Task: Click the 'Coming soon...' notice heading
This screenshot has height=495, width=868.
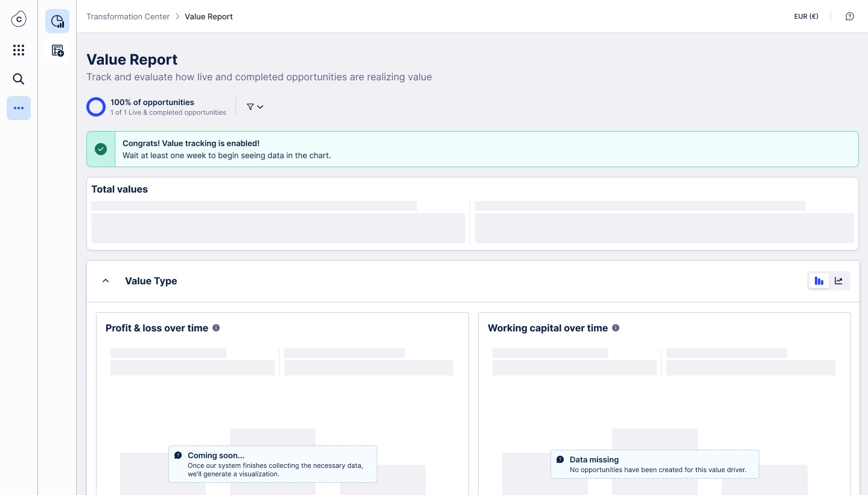Action: click(216, 455)
